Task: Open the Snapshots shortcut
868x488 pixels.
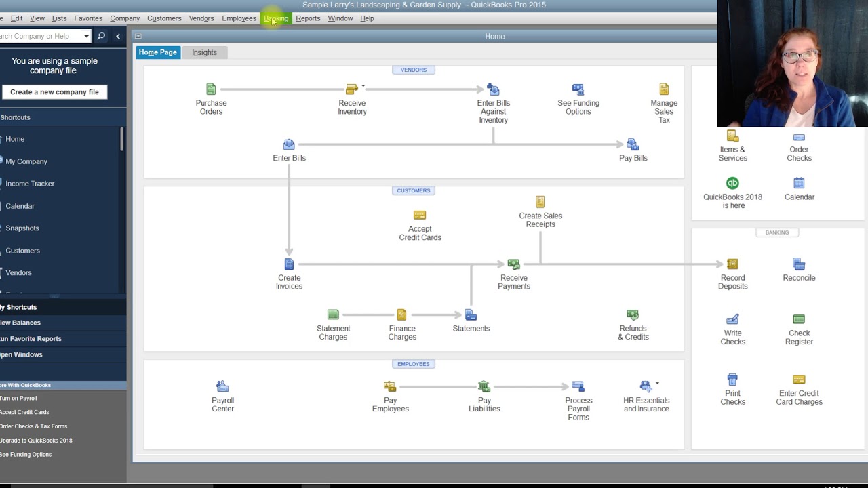Action: click(22, 228)
